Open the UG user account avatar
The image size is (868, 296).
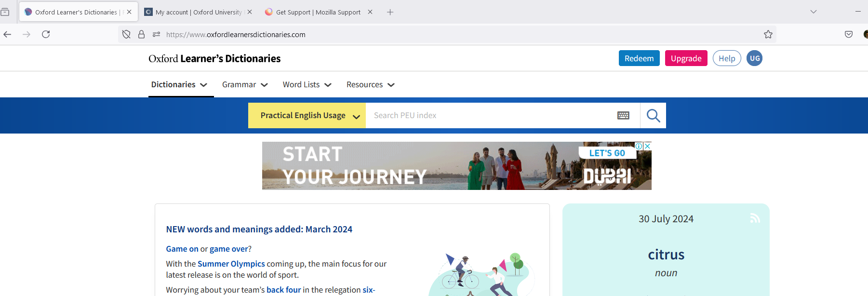tap(754, 58)
